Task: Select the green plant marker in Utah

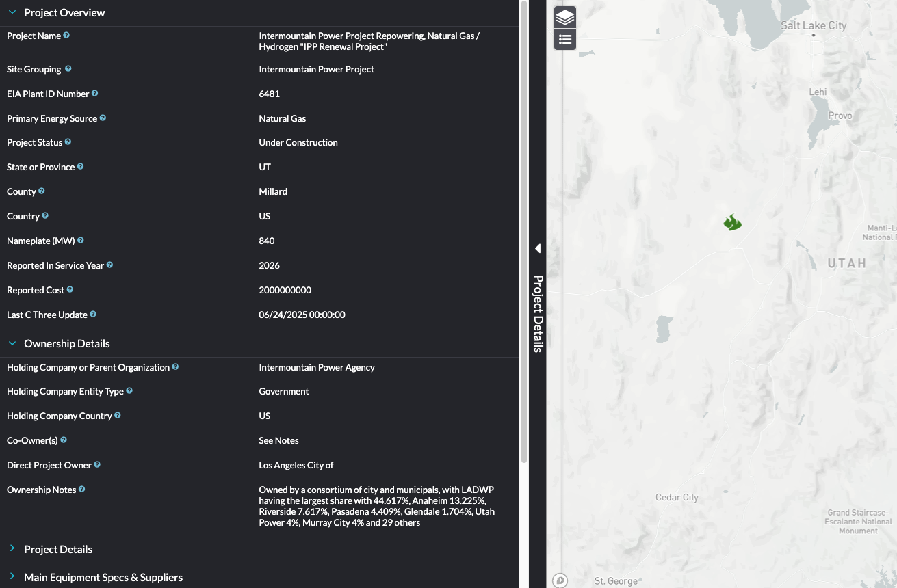Action: coord(732,222)
